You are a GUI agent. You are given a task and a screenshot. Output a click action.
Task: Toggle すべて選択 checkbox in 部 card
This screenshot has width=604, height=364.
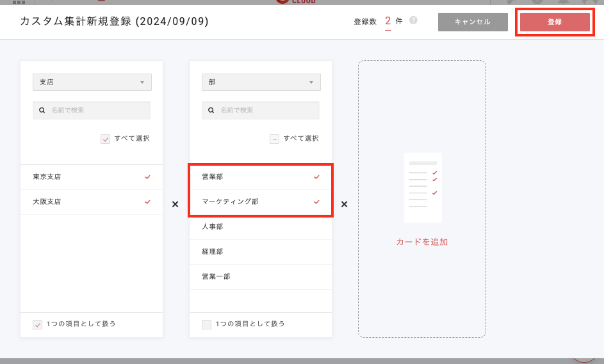[x=274, y=139]
